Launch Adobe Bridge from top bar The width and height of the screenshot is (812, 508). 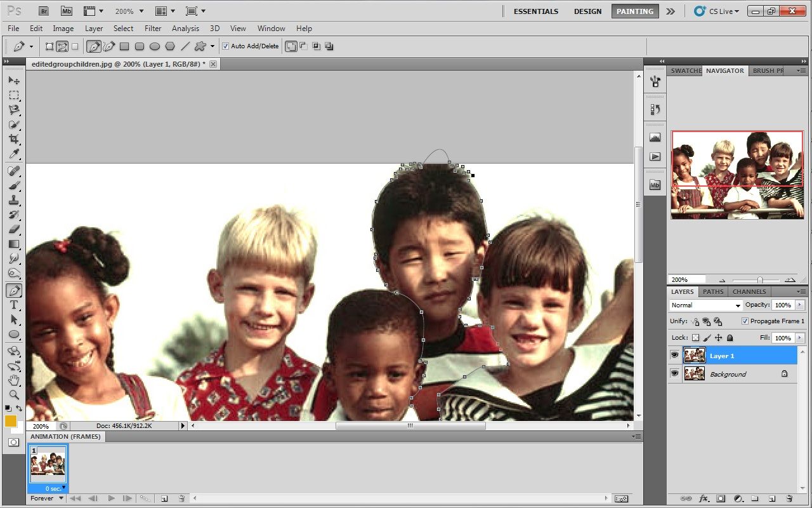(44, 11)
